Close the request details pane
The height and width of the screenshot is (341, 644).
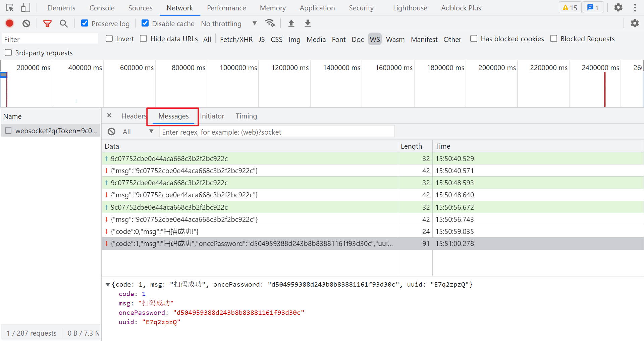109,115
